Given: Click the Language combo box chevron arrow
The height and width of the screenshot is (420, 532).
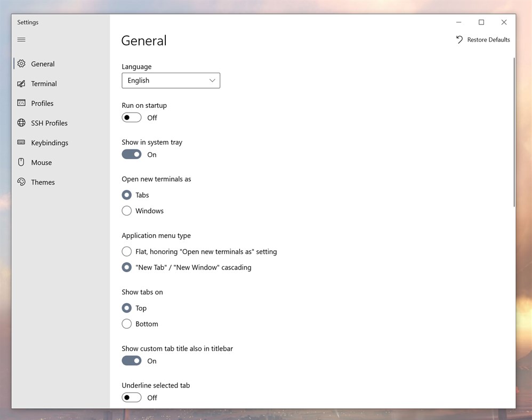Looking at the screenshot, I should tap(212, 81).
